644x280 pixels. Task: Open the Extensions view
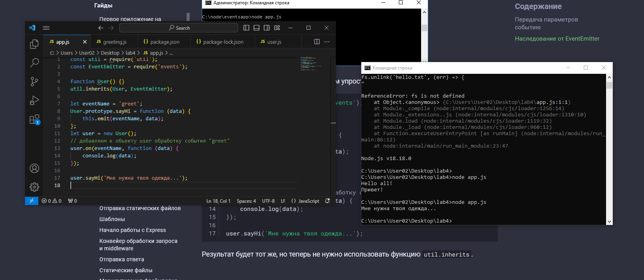point(34,119)
